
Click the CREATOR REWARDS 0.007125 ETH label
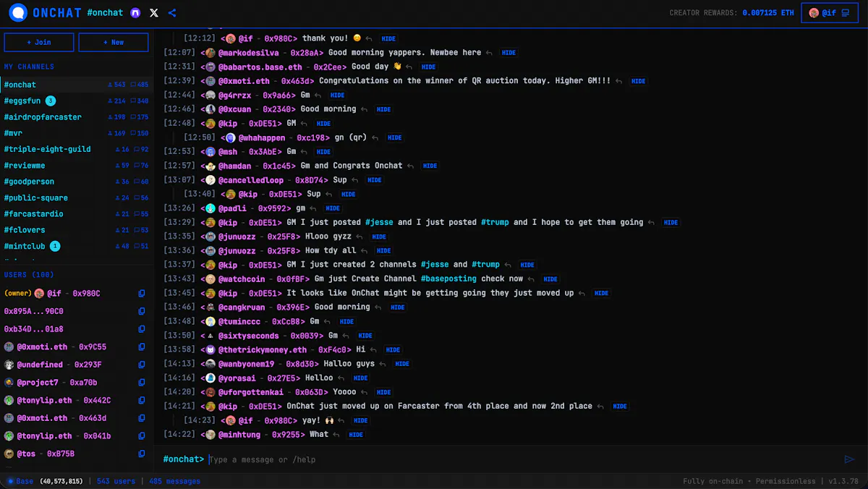tap(731, 13)
